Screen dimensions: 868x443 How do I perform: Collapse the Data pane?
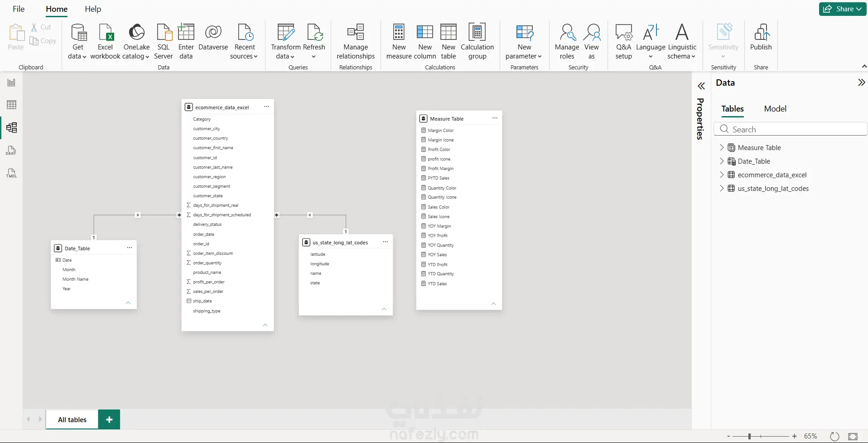pos(861,83)
